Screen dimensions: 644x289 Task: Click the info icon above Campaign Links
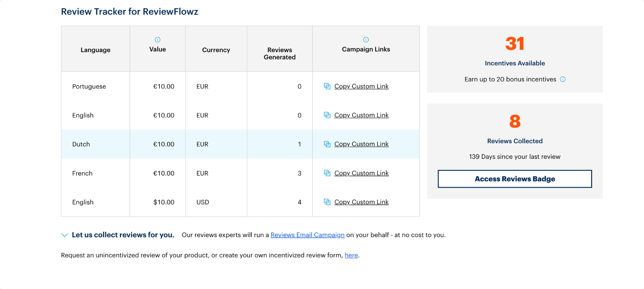(366, 40)
